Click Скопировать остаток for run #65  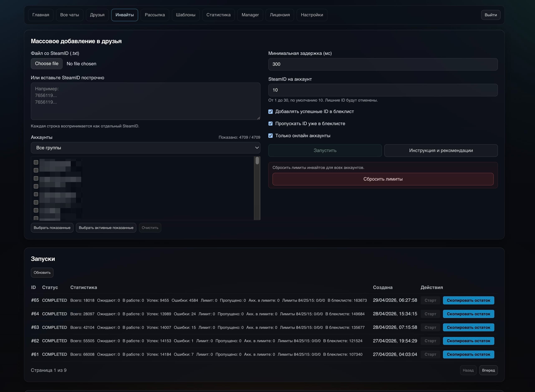pyautogui.click(x=468, y=300)
